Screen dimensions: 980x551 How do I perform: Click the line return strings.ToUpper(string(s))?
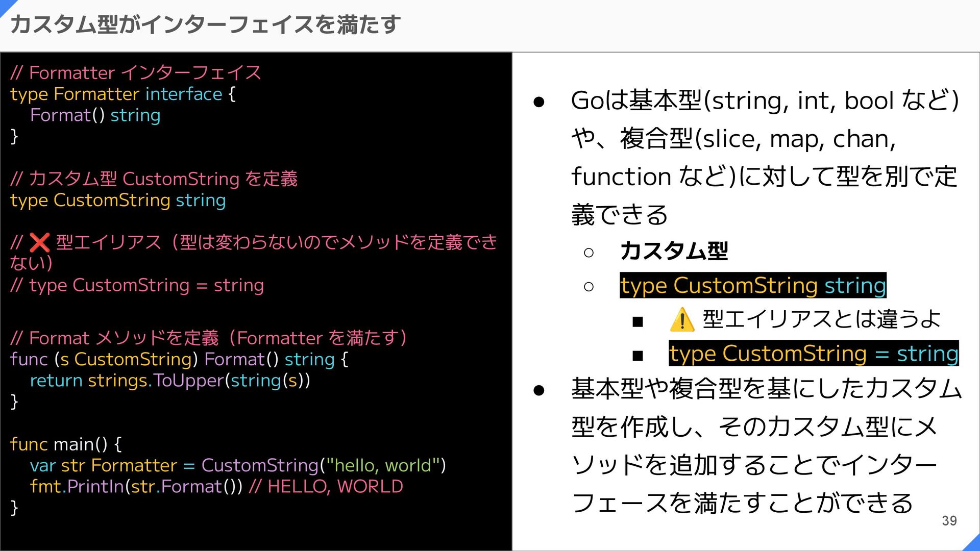tap(170, 381)
